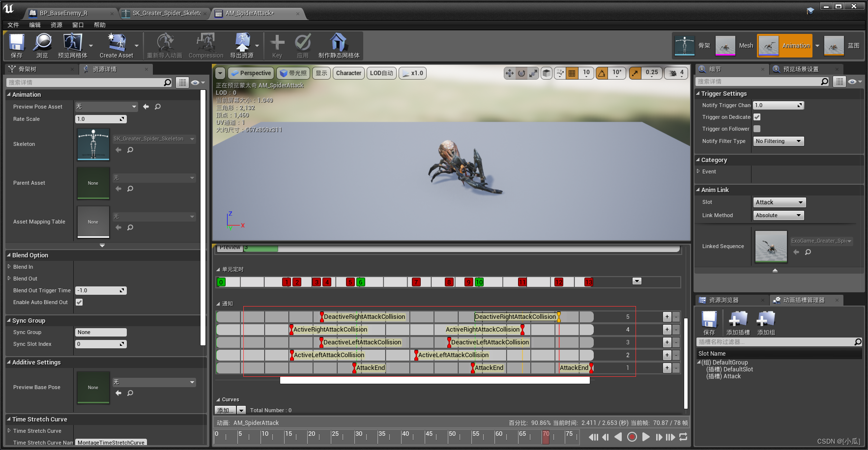
Task: Click Create Asset toolbar icon
Action: coord(116,46)
